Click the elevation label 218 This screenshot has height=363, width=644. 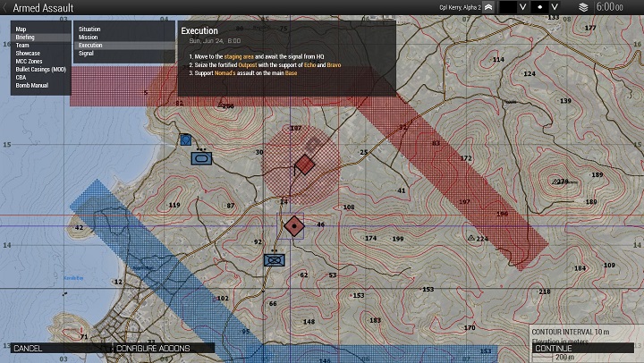coord(545,291)
